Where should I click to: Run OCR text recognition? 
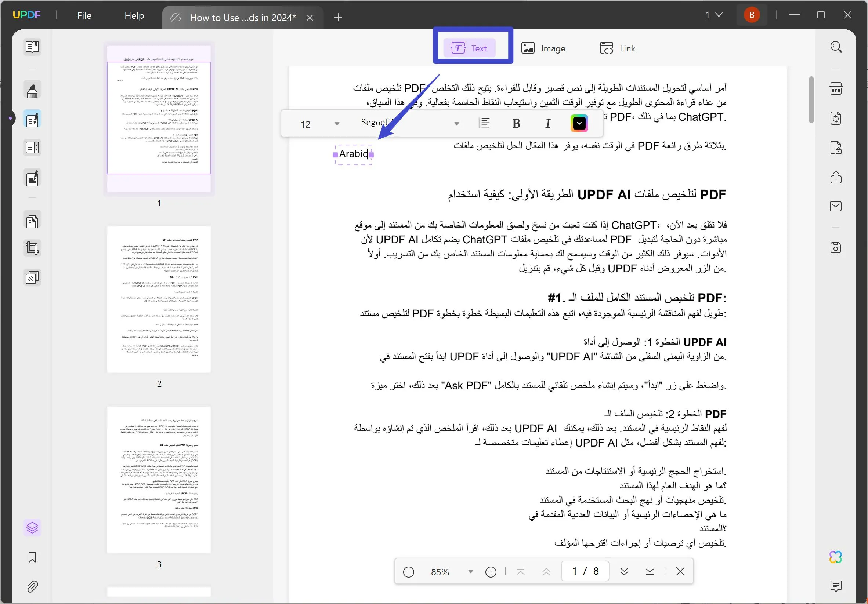coord(836,89)
